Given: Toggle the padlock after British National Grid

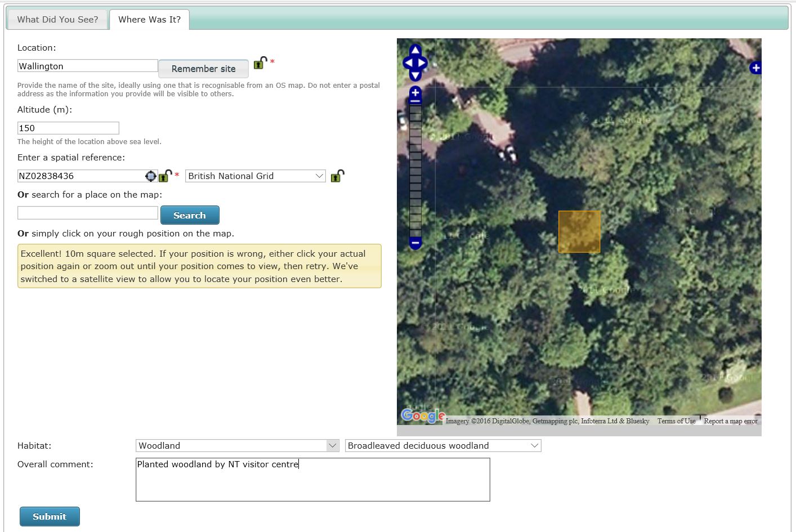Looking at the screenshot, I should pos(337,176).
